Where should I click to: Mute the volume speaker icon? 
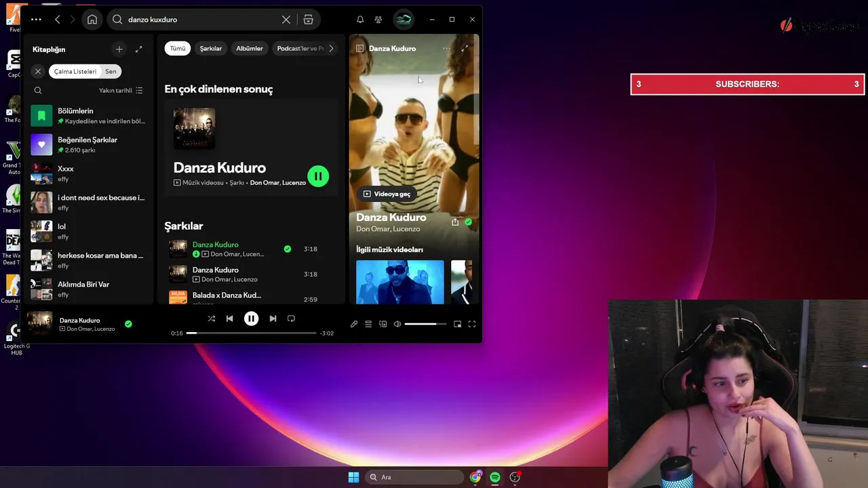point(397,324)
